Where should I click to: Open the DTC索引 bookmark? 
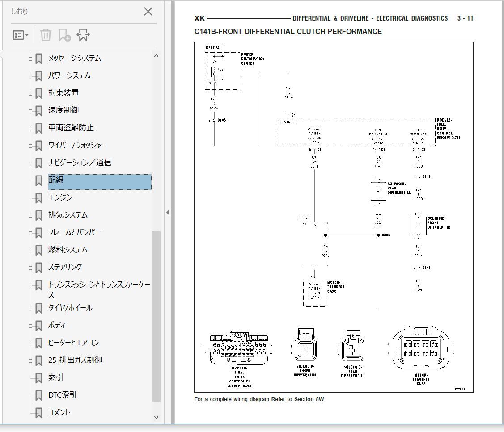[x=62, y=394]
